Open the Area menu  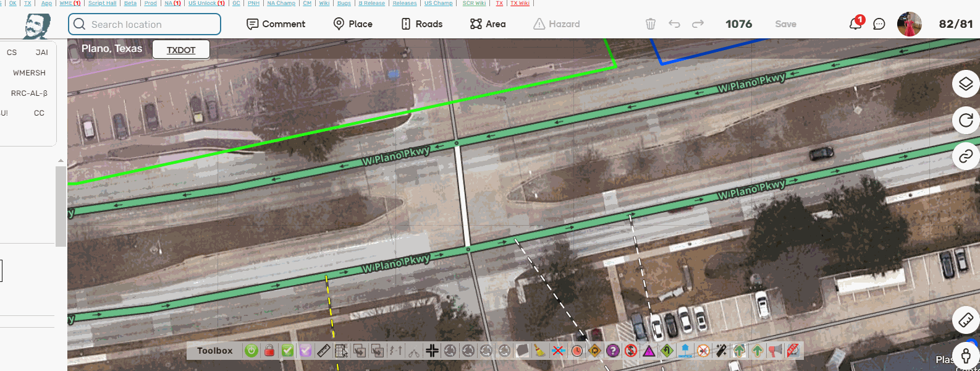(488, 24)
